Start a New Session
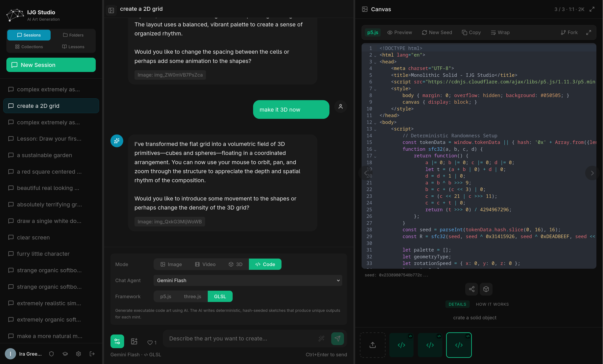The width and height of the screenshot is (603, 364). tap(51, 65)
